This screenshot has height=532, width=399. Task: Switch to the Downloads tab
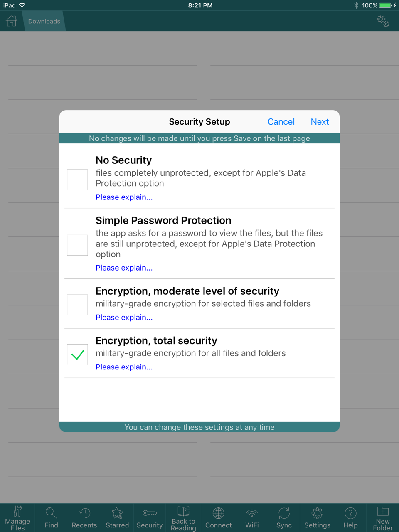click(44, 21)
